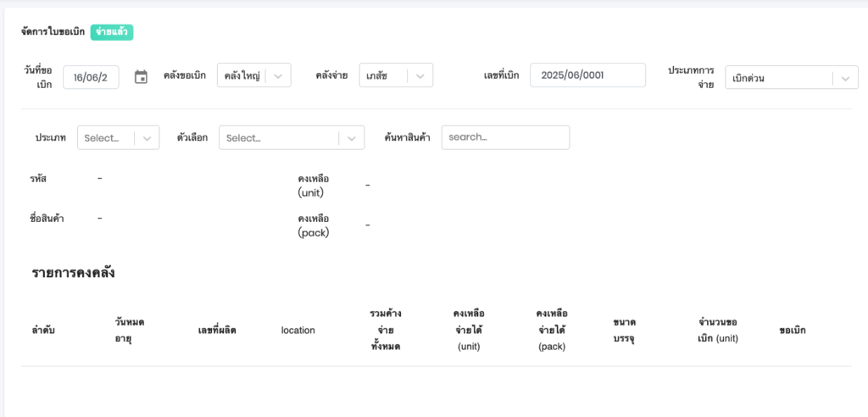Click the ตัวเลือก Select combo box
868x417 pixels.
tap(280, 137)
